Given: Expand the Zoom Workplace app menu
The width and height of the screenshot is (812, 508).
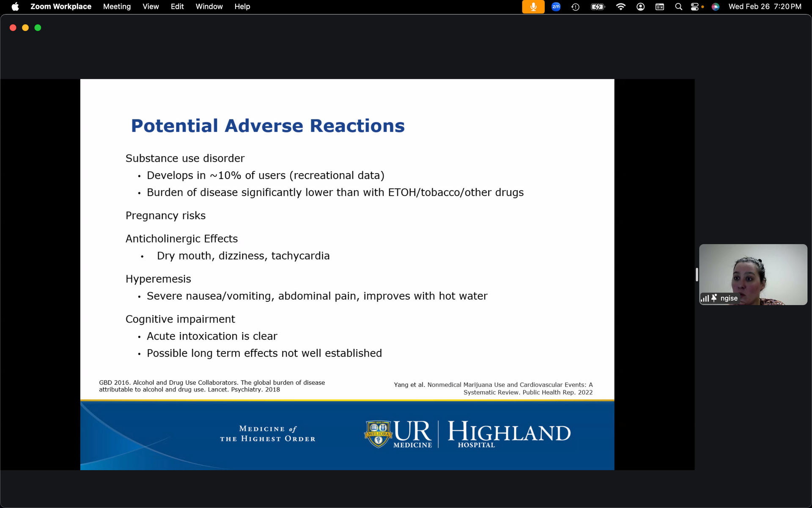Looking at the screenshot, I should (60, 7).
